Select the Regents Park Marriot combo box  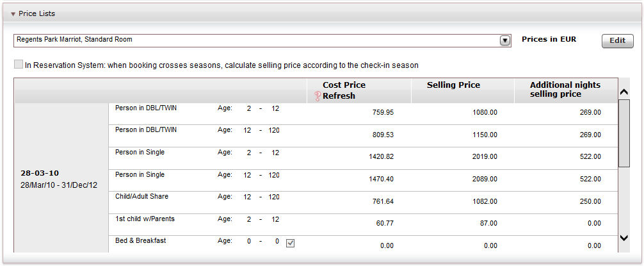click(x=262, y=41)
